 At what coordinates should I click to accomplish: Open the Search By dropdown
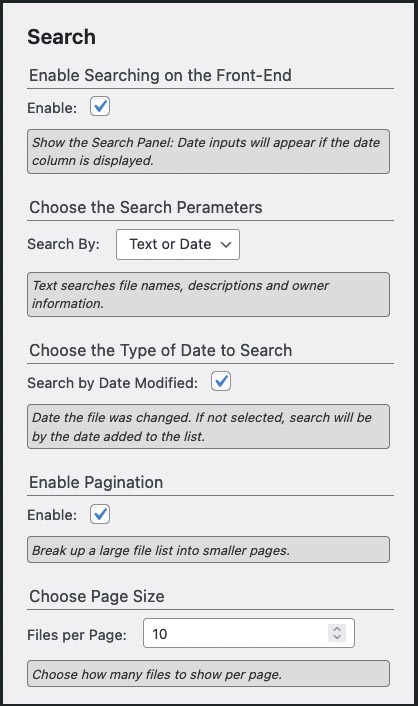click(x=178, y=244)
